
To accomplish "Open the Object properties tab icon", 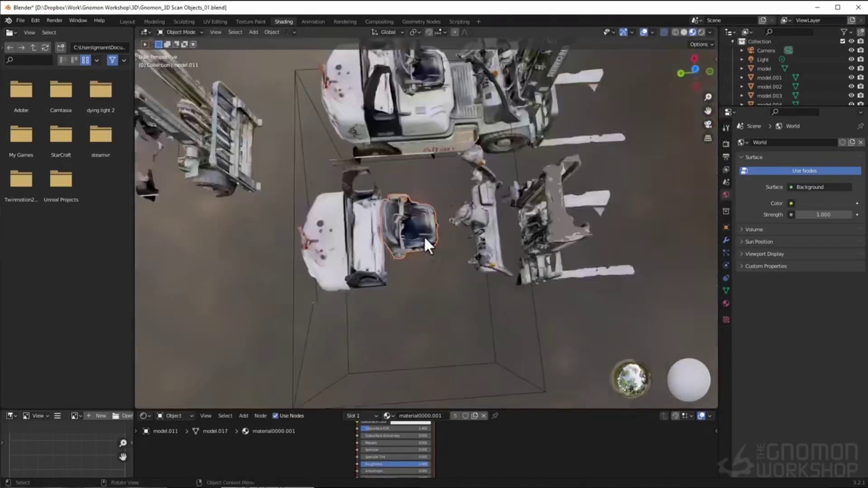I will [x=726, y=227].
